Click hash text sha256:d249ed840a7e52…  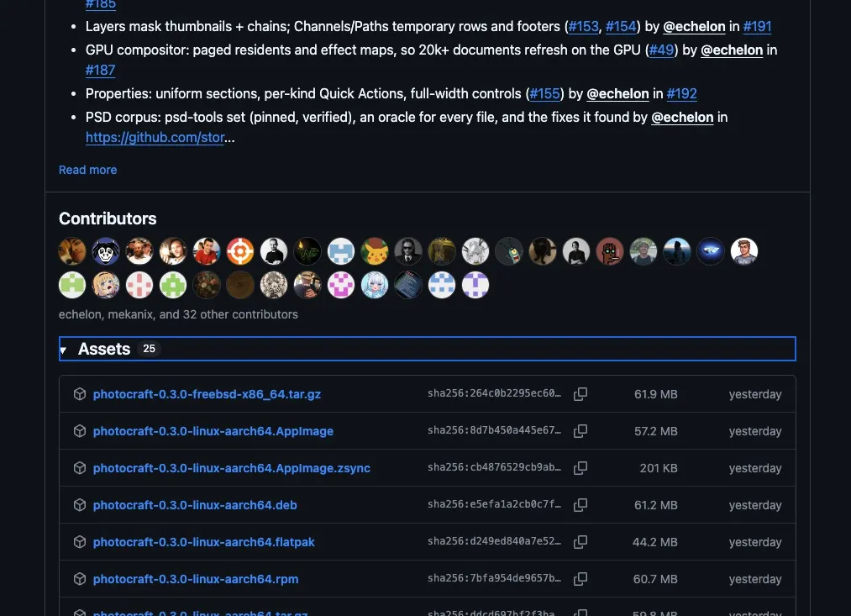[x=495, y=540]
